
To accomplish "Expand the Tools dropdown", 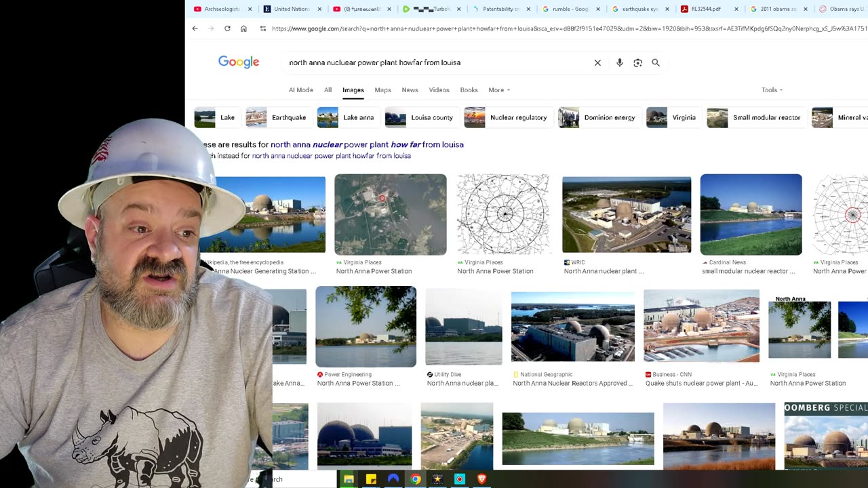I will click(x=772, y=90).
